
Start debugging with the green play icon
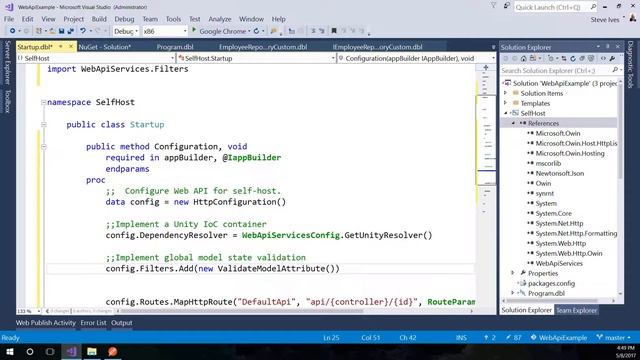coord(194,31)
